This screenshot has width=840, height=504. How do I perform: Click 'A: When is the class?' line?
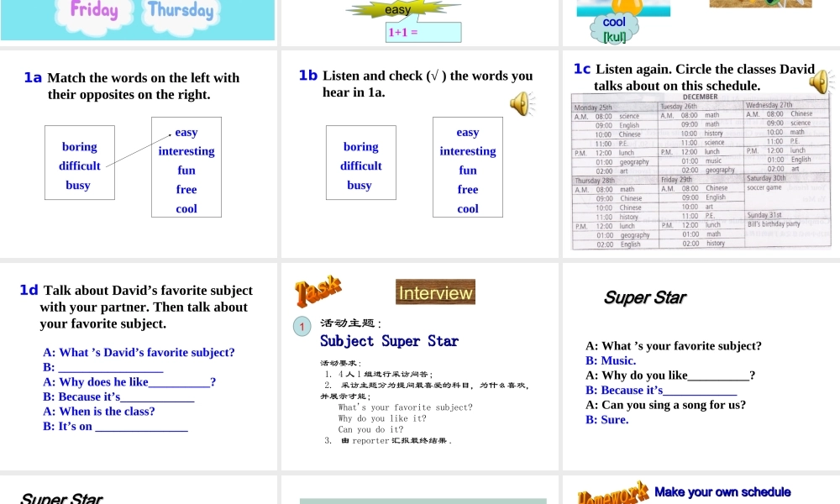pyautogui.click(x=99, y=412)
